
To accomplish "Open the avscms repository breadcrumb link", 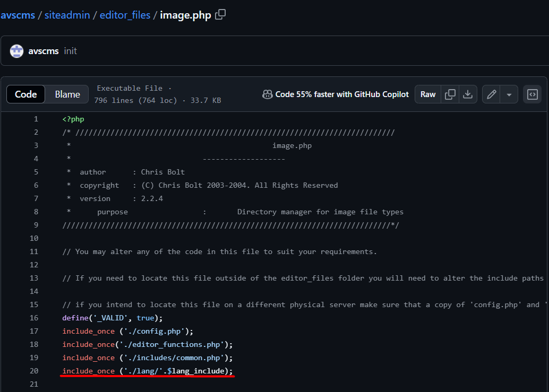I will 18,14.
